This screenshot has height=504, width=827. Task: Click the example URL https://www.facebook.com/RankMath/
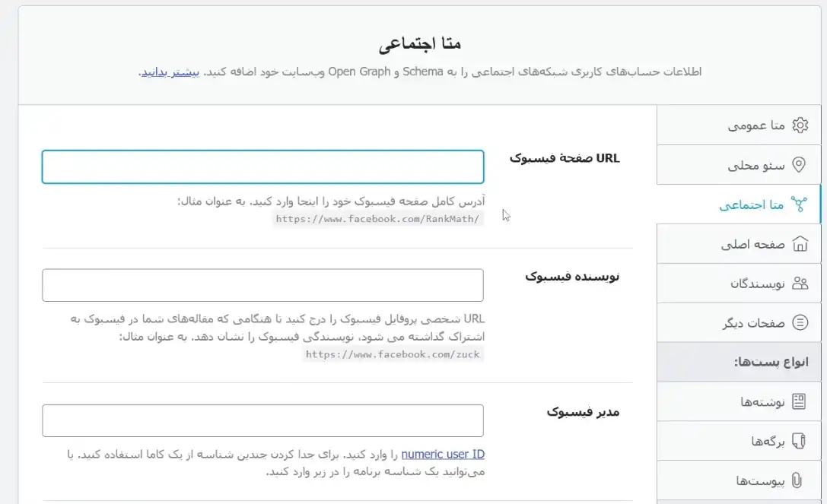click(x=377, y=219)
